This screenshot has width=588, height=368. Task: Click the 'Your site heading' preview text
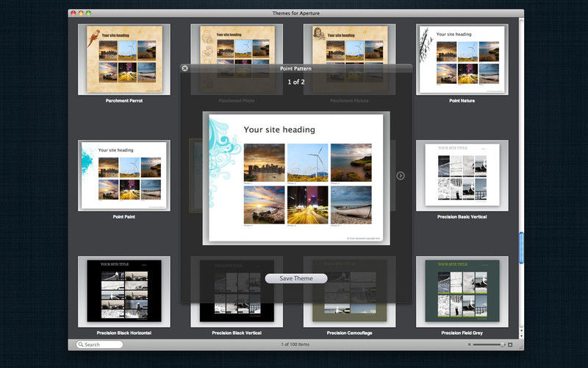coord(279,130)
